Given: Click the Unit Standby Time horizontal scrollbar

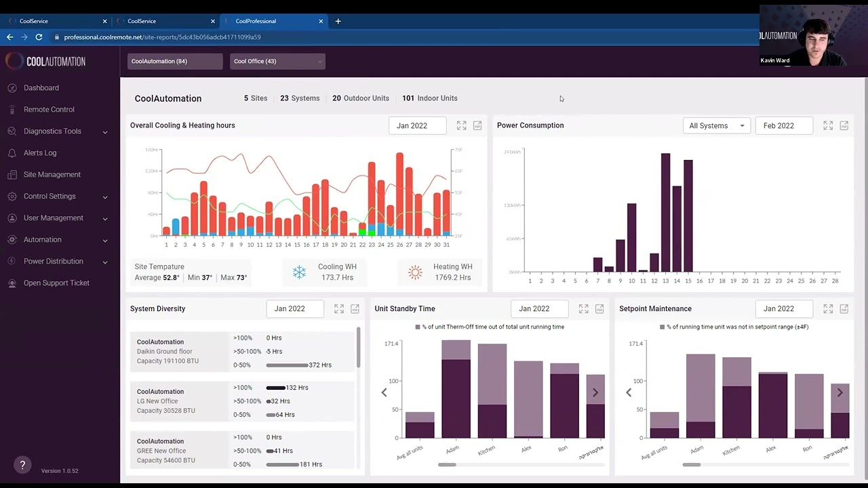Looking at the screenshot, I should point(447,464).
